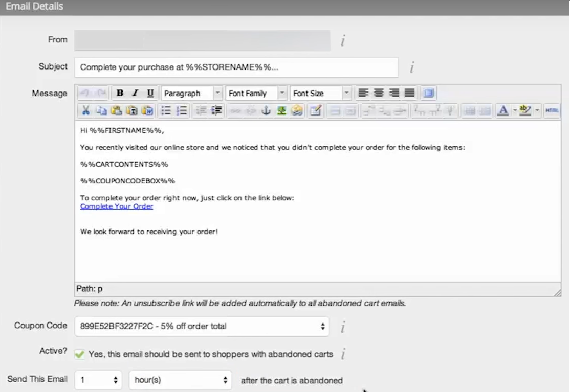Toggle fullscreen editor mode icon
The width and height of the screenshot is (570, 392).
pos(428,93)
